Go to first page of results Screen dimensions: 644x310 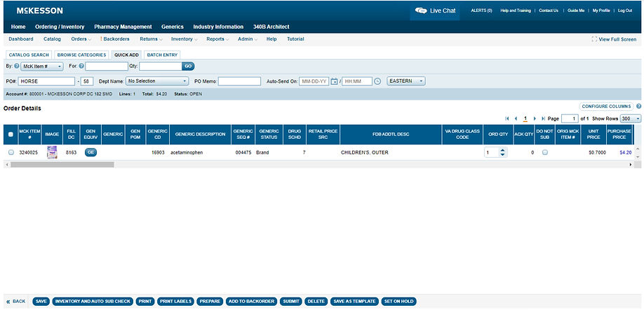click(507, 119)
